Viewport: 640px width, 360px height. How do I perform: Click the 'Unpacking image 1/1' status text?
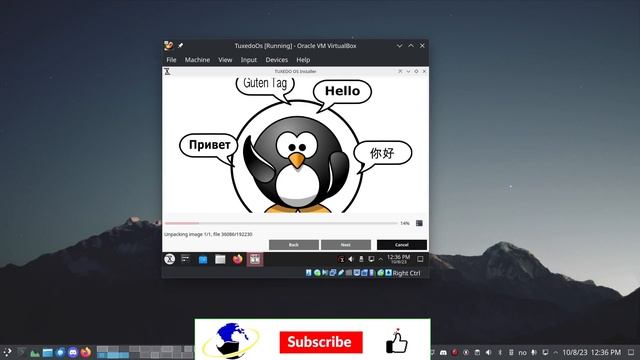208,234
